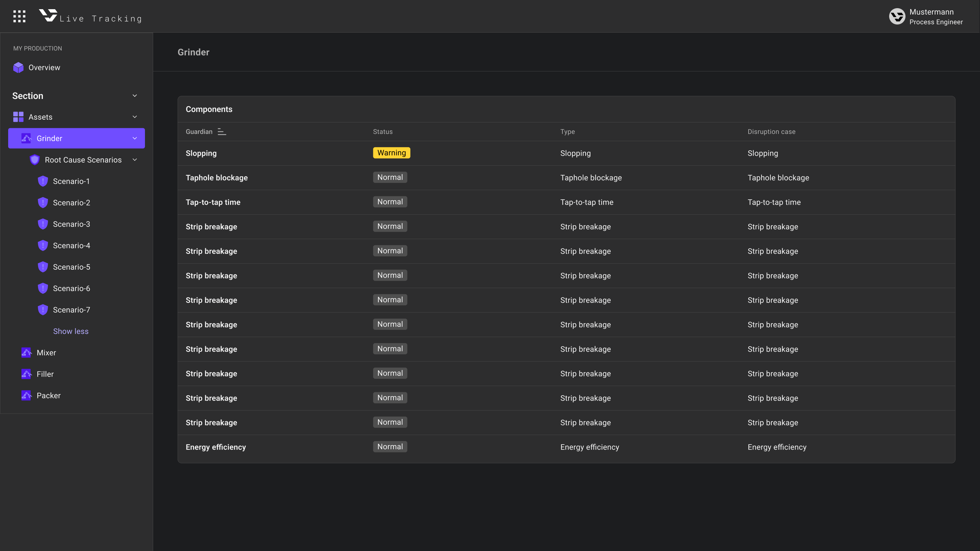The width and height of the screenshot is (980, 551).
Task: Click the Components table heading
Action: (209, 109)
